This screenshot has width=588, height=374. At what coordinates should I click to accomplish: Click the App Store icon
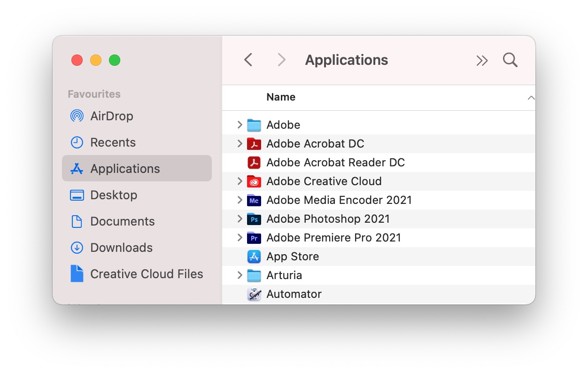coord(254,257)
